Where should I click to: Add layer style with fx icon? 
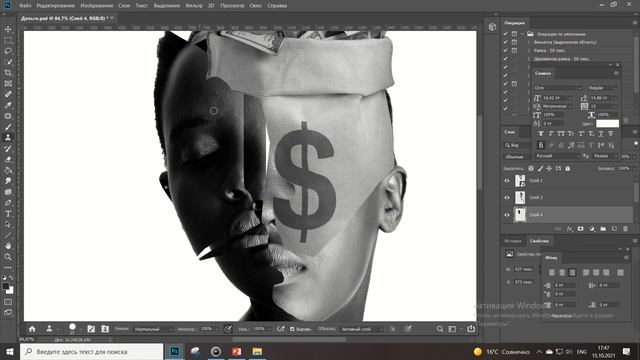pos(570,229)
